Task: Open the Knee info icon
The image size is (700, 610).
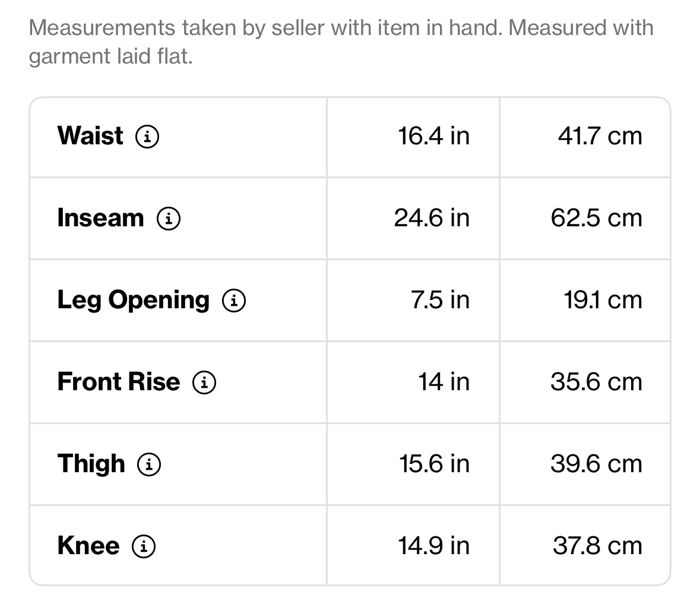Action: point(144,546)
